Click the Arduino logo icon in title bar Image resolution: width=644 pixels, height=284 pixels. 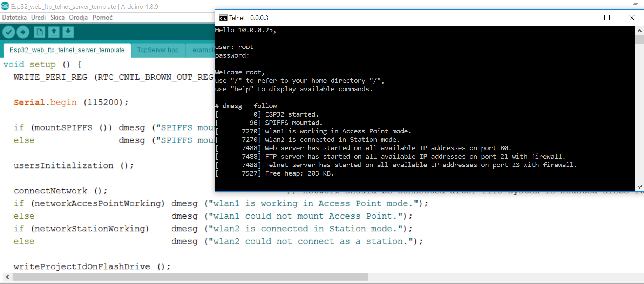tap(5, 6)
